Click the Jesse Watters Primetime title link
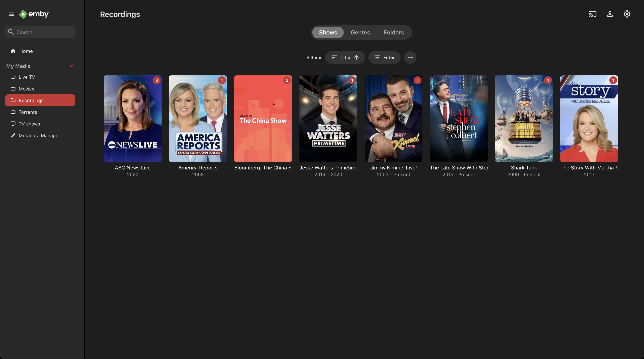Screen dimensions: 644x359 point(328,168)
